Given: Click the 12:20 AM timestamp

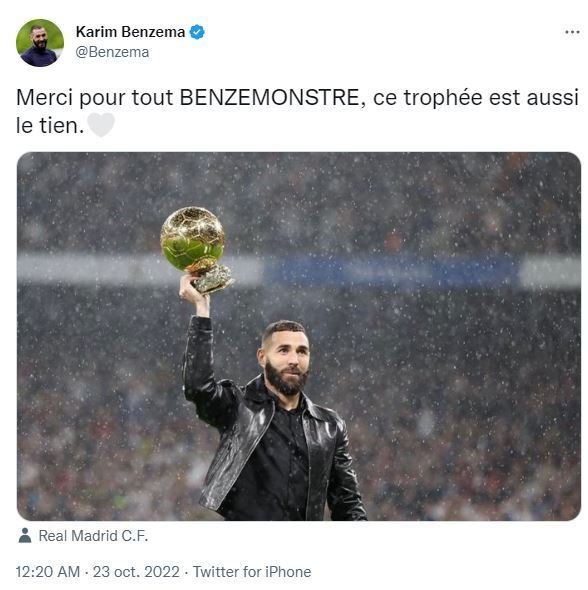Looking at the screenshot, I should (48, 572).
